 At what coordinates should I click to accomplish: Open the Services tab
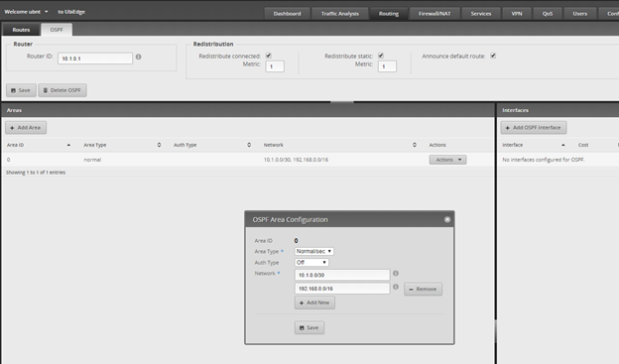tap(481, 14)
